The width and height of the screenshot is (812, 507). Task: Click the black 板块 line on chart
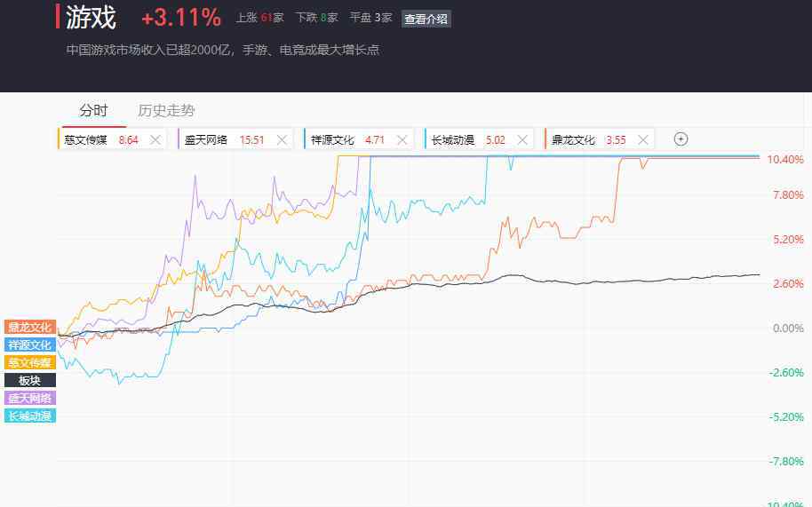pos(622,281)
